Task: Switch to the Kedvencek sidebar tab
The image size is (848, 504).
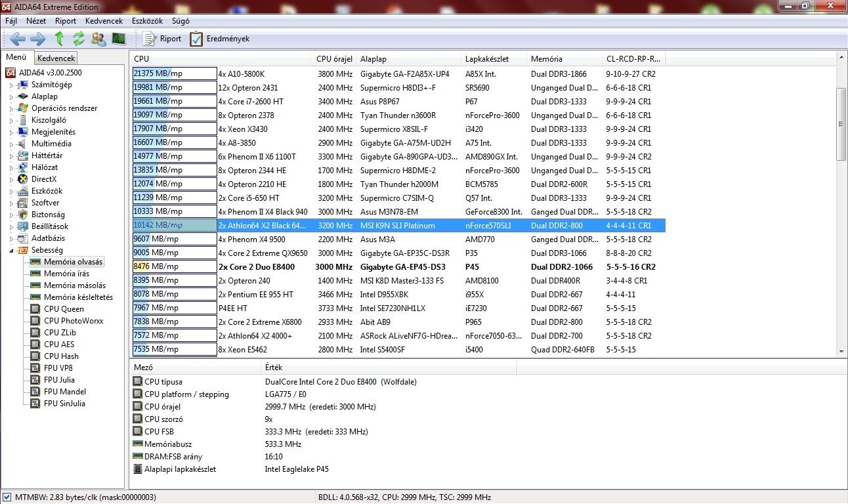Action: (x=56, y=58)
